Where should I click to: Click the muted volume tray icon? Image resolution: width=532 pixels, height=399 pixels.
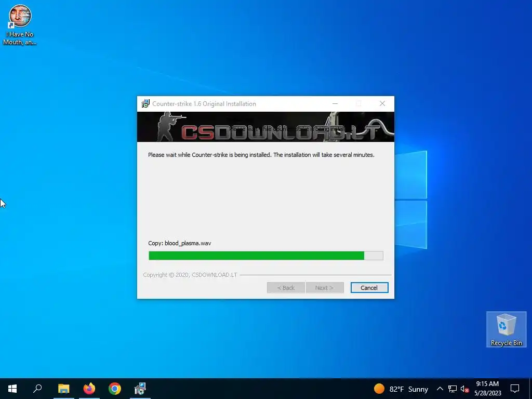coord(464,389)
